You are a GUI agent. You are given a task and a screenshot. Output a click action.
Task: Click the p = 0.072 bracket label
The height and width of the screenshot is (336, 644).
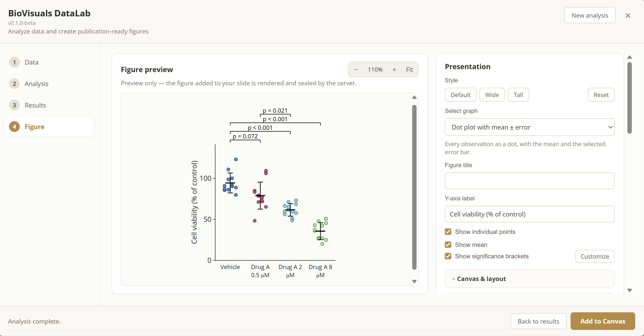point(245,136)
